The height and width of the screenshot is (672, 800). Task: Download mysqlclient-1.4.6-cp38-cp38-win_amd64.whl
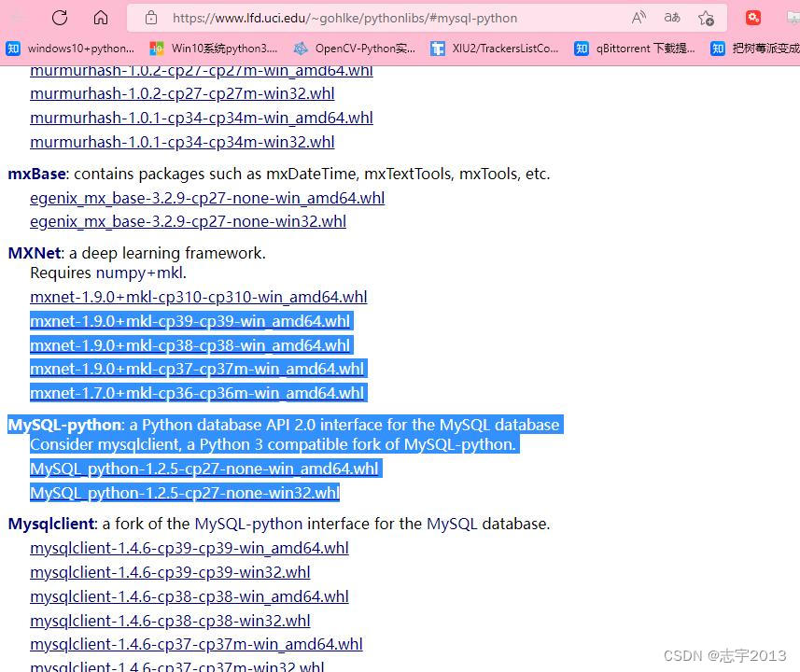189,597
